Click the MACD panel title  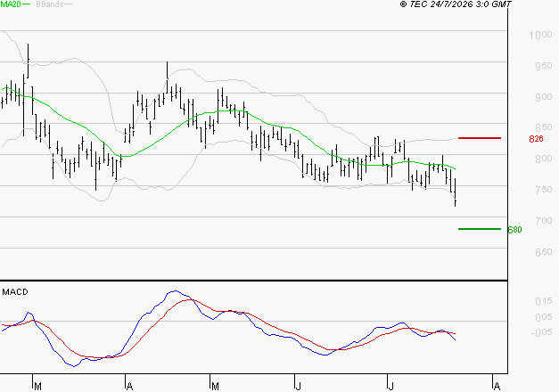(x=15, y=292)
